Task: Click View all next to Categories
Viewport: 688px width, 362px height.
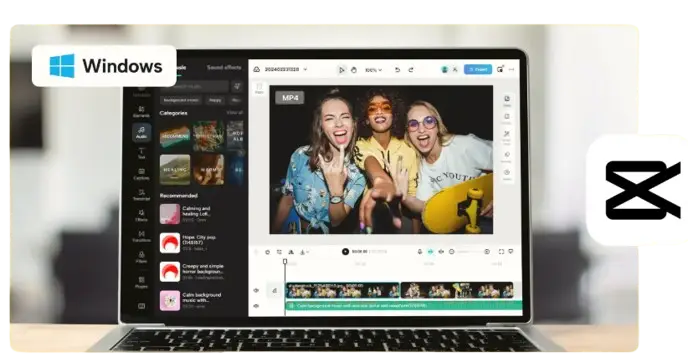Action: 234,113
